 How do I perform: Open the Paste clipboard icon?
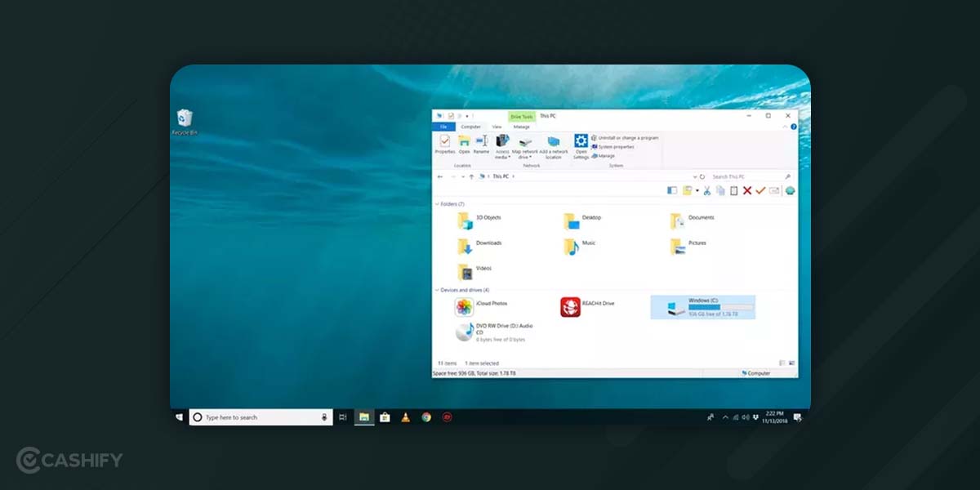[733, 189]
